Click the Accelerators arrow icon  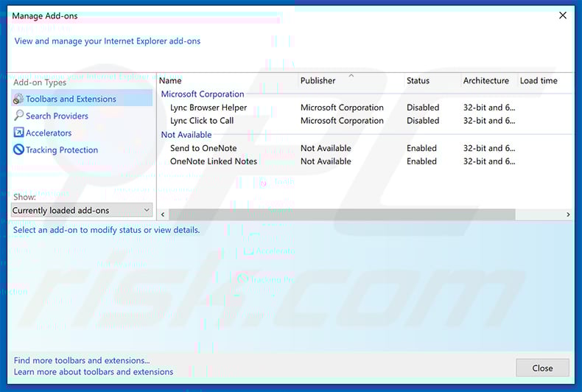coord(18,133)
